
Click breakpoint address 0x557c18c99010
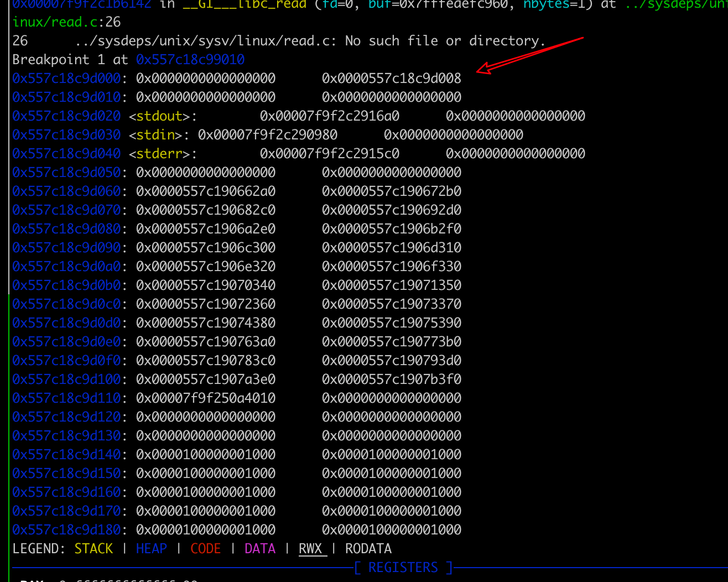[190, 60]
